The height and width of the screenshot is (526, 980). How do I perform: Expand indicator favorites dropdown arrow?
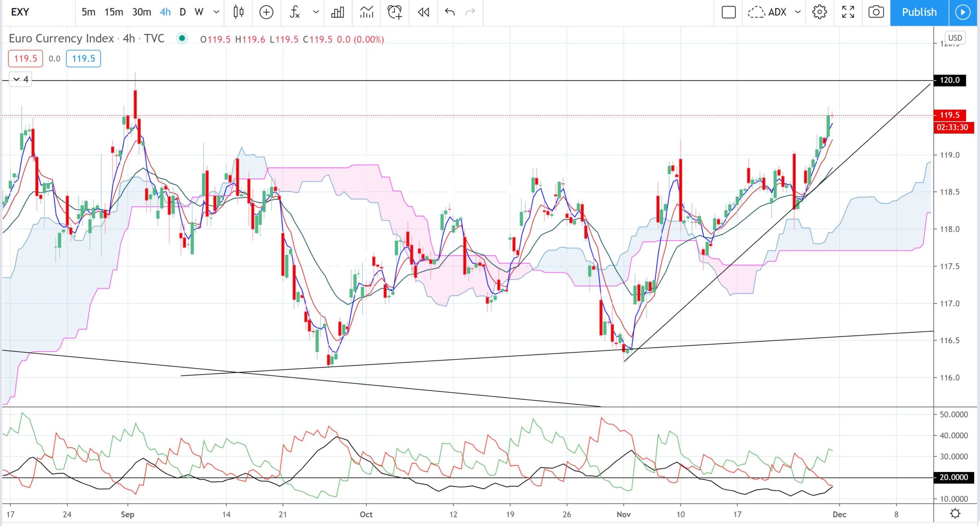[316, 12]
